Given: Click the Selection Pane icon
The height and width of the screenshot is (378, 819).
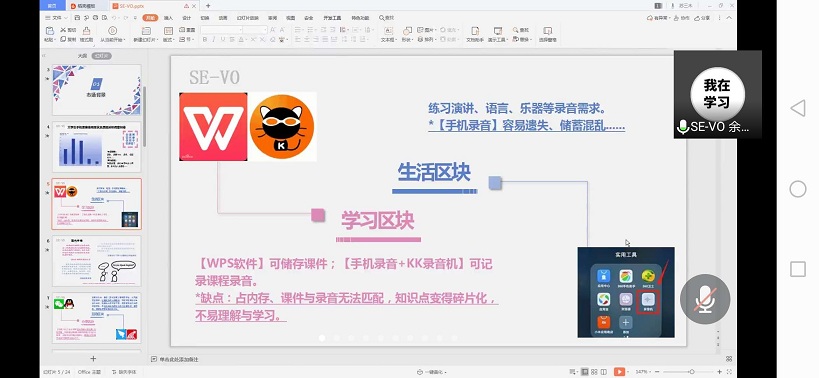Looking at the screenshot, I should tap(547, 31).
